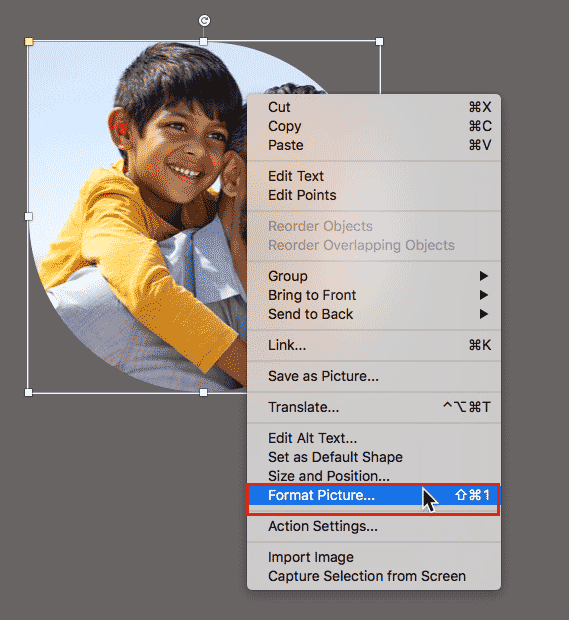The width and height of the screenshot is (569, 620).
Task: Open Edit Alt Text... dialog
Action: pos(374,438)
